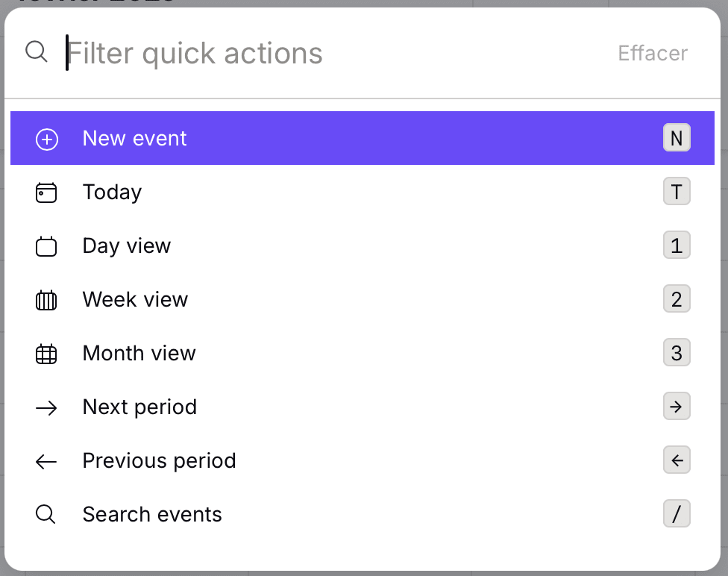Click the Month view grid icon
Viewport: 728px width, 576px height.
[46, 354]
